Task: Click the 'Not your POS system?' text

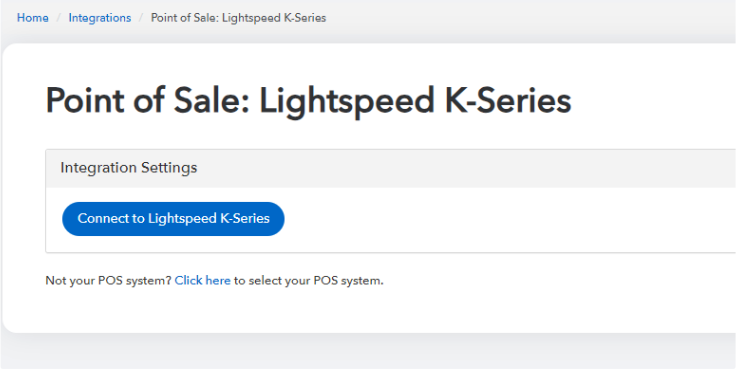Action: coord(108,280)
